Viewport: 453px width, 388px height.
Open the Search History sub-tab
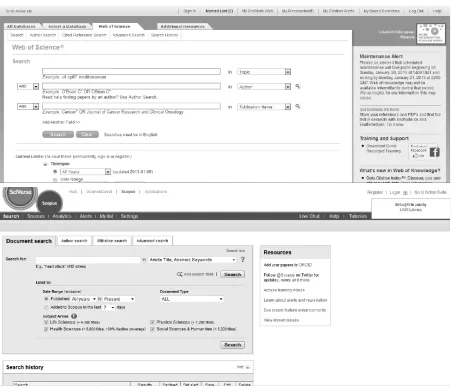click(164, 35)
